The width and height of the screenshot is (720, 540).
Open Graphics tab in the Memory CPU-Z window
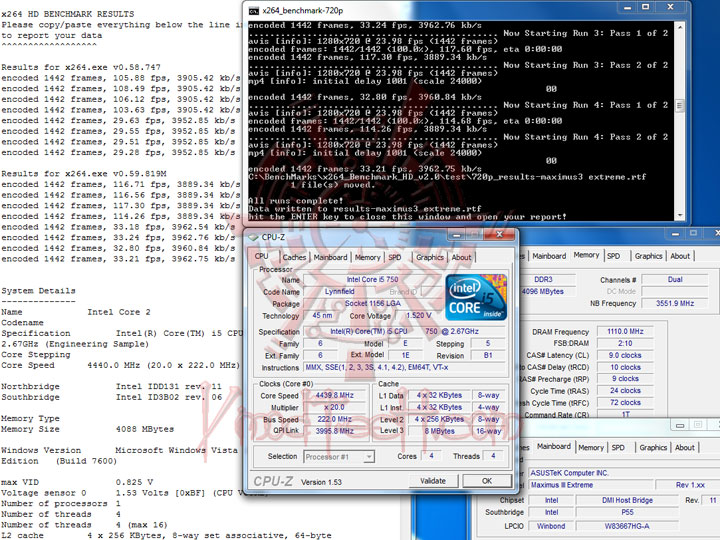pyautogui.click(x=648, y=256)
